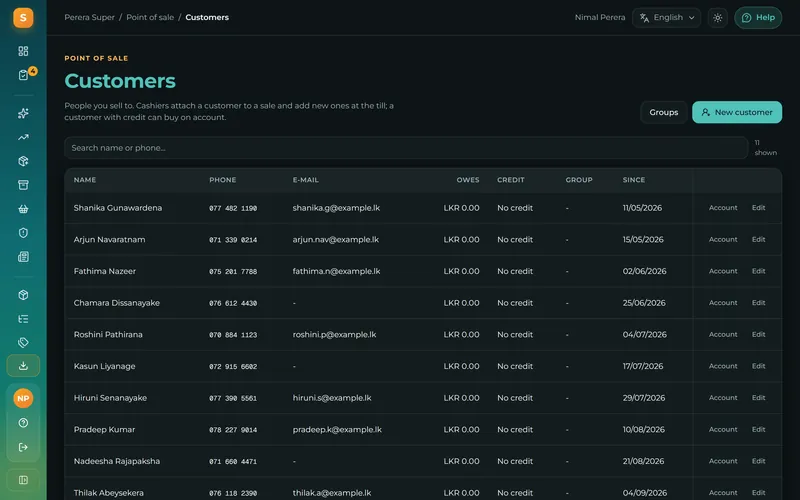Edit Chamara Dissanayake's record
The image size is (800, 500).
pos(759,303)
